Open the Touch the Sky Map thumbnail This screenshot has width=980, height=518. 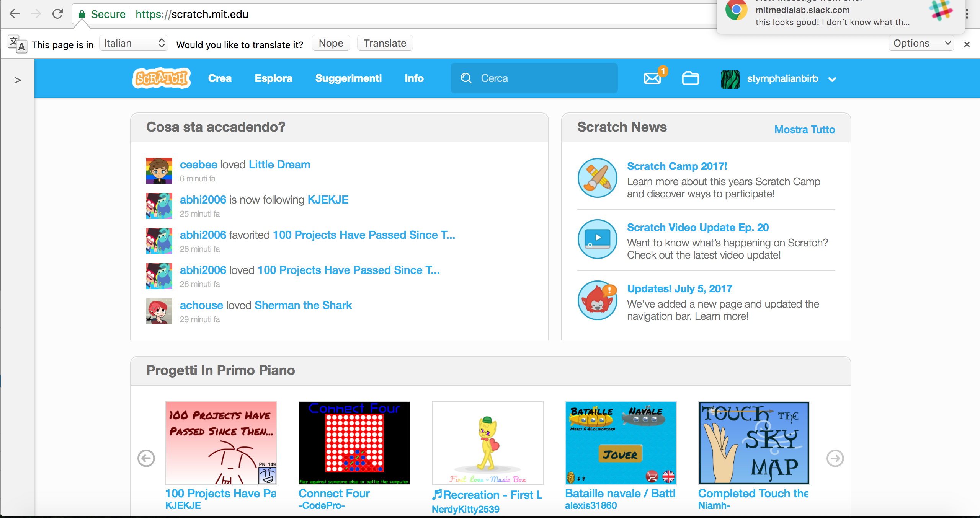tap(754, 443)
